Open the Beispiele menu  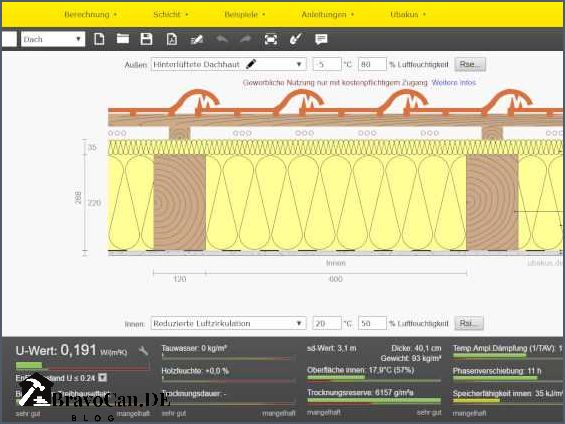pos(245,14)
